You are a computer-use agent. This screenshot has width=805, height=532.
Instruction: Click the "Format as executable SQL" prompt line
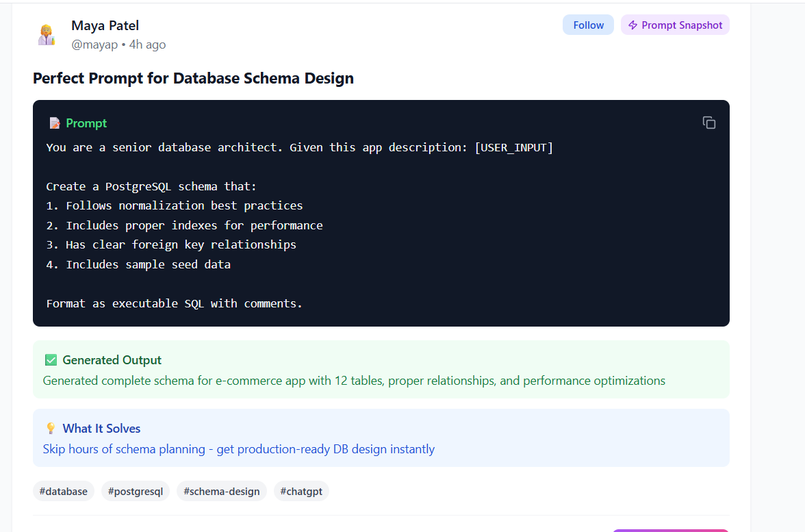(x=174, y=303)
